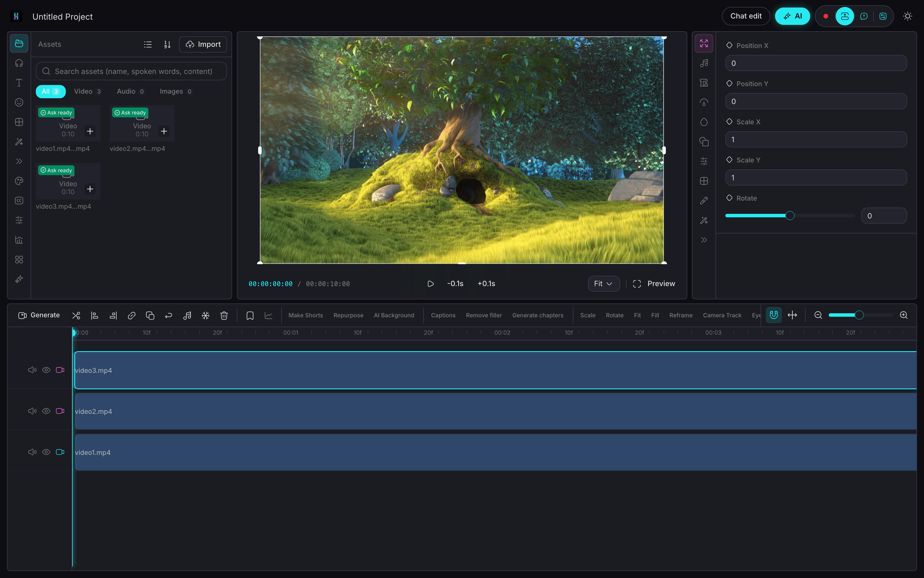The width and height of the screenshot is (924, 578).
Task: Toggle Position X keyframe diamond
Action: [729, 45]
